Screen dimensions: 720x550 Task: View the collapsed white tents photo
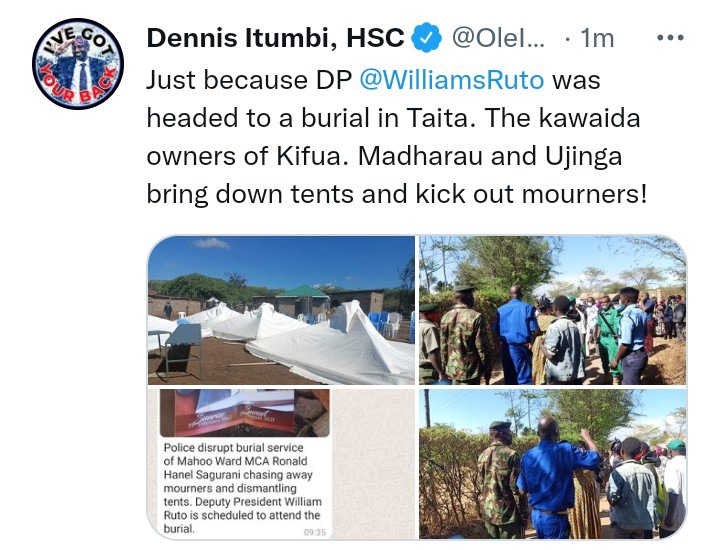pyautogui.click(x=281, y=310)
